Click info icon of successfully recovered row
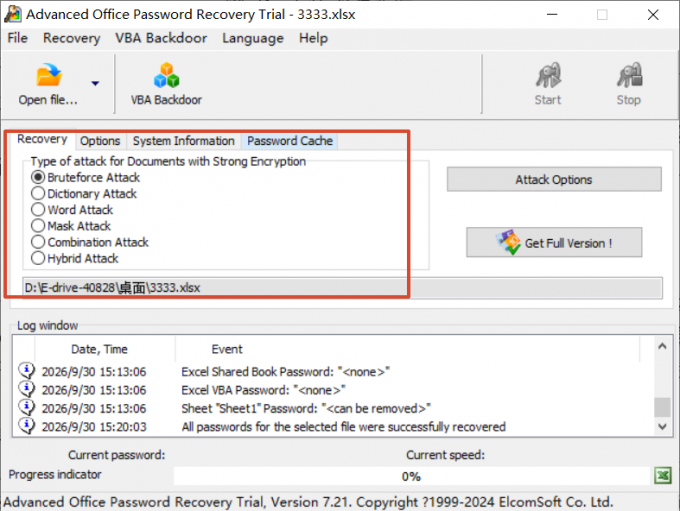Image resolution: width=680 pixels, height=511 pixels. pos(26,426)
